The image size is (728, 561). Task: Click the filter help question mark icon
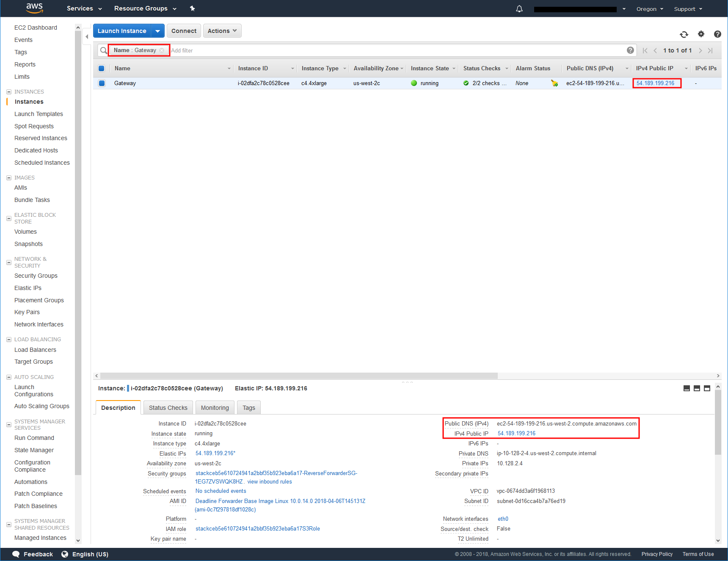pyautogui.click(x=631, y=50)
